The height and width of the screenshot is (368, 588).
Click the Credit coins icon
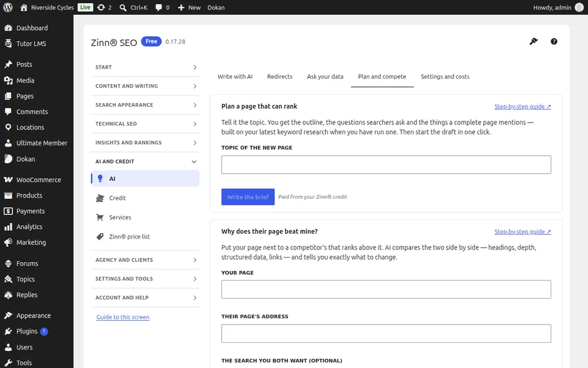100,198
